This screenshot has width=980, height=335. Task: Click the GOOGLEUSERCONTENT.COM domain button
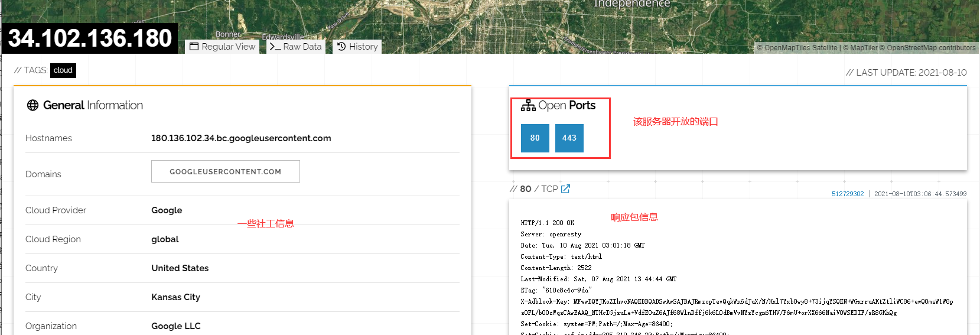pyautogui.click(x=225, y=171)
